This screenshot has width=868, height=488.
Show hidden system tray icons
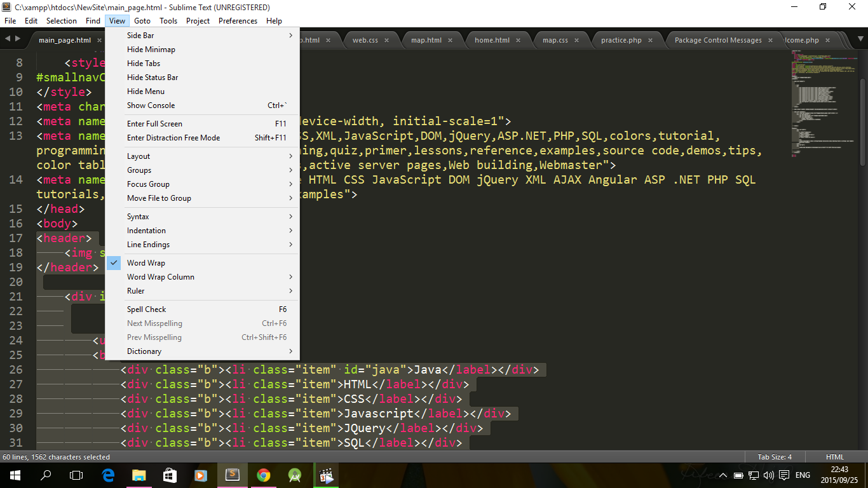[x=722, y=475]
